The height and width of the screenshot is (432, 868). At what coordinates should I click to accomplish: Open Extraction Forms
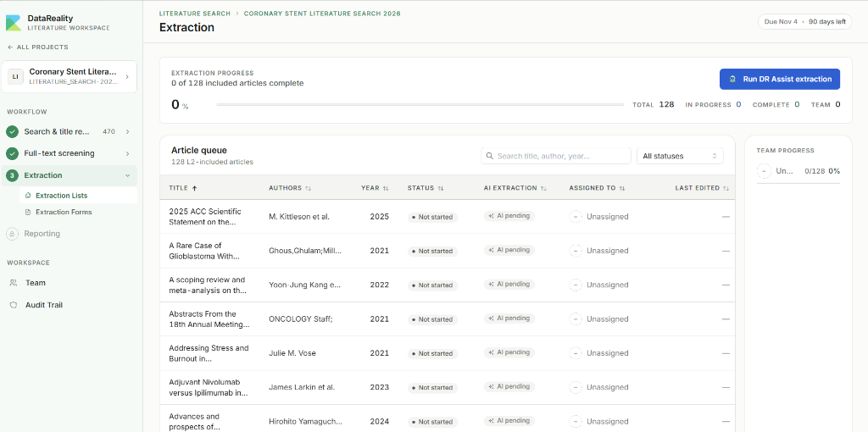coord(78,212)
